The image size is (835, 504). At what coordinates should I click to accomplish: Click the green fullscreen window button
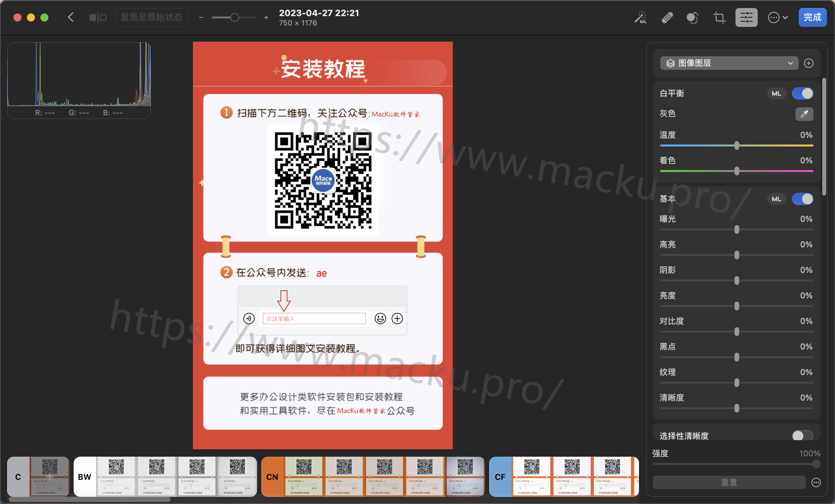pos(44,17)
